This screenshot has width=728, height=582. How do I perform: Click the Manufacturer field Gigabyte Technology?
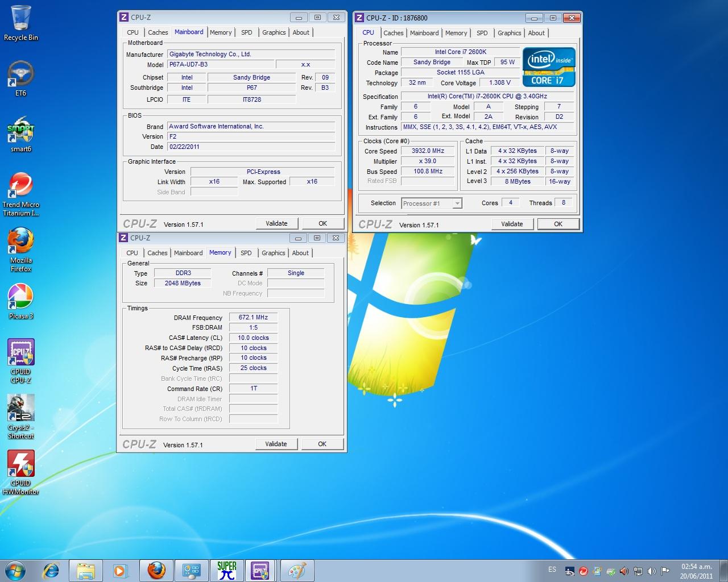pos(251,55)
